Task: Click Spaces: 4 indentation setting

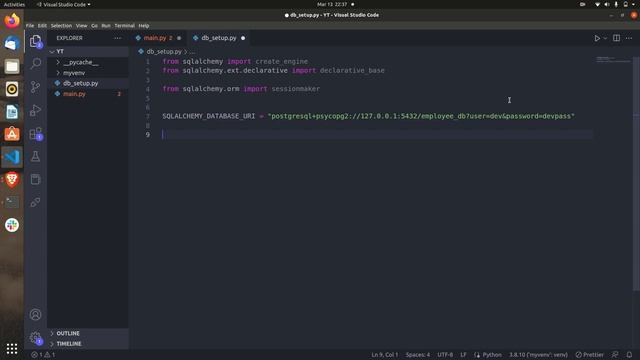Action: pos(418,355)
